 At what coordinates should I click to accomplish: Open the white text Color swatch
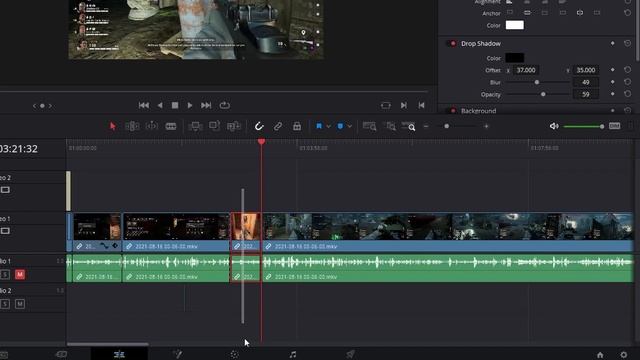point(515,25)
